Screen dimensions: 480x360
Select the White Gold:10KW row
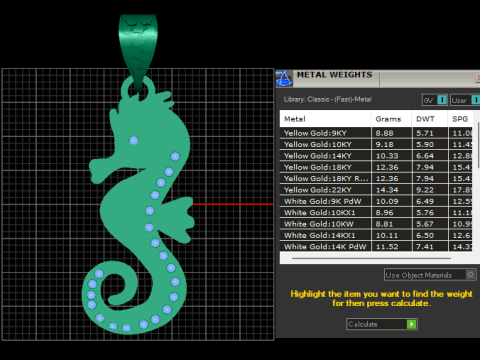pyautogui.click(x=376, y=224)
